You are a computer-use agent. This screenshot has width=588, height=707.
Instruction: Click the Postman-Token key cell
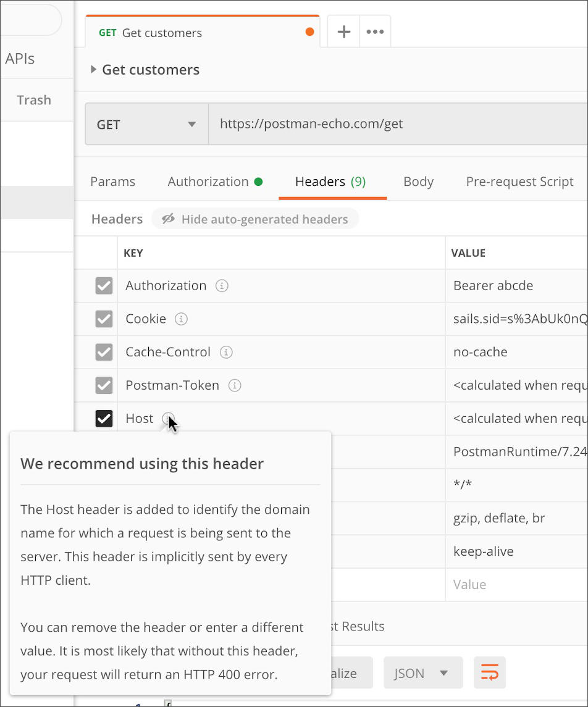[282, 385]
